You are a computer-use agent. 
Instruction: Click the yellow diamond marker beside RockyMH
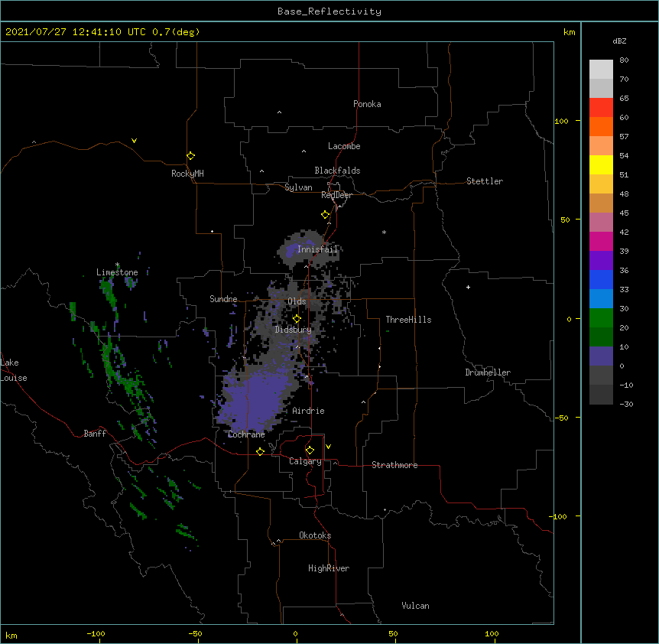tap(191, 156)
